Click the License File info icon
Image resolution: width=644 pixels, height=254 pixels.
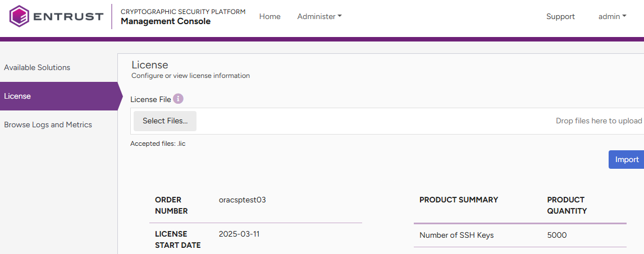click(178, 99)
